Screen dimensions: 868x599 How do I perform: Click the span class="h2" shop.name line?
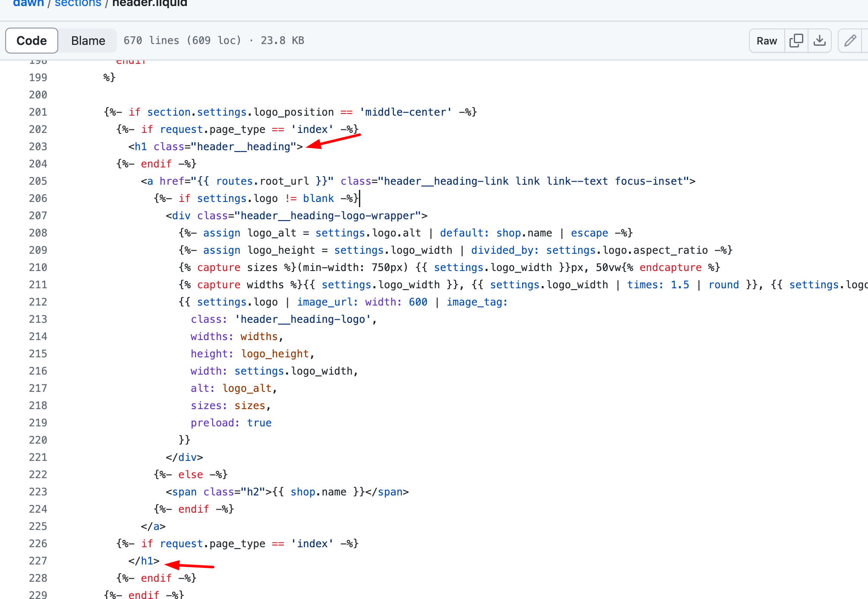click(287, 492)
